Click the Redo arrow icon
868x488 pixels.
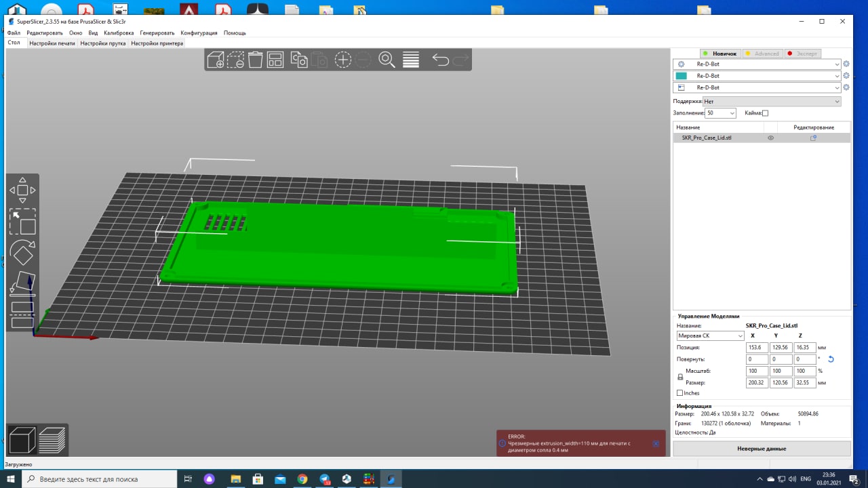460,60
